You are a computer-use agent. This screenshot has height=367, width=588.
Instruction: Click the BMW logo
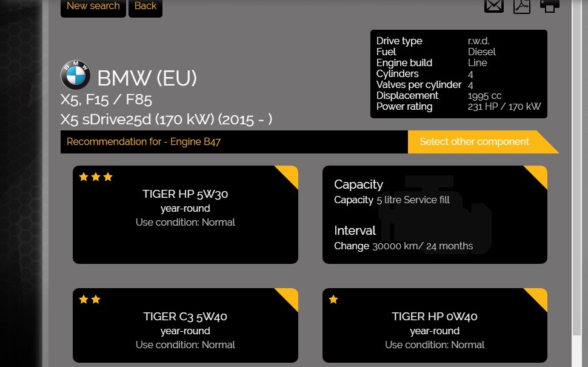[x=75, y=76]
